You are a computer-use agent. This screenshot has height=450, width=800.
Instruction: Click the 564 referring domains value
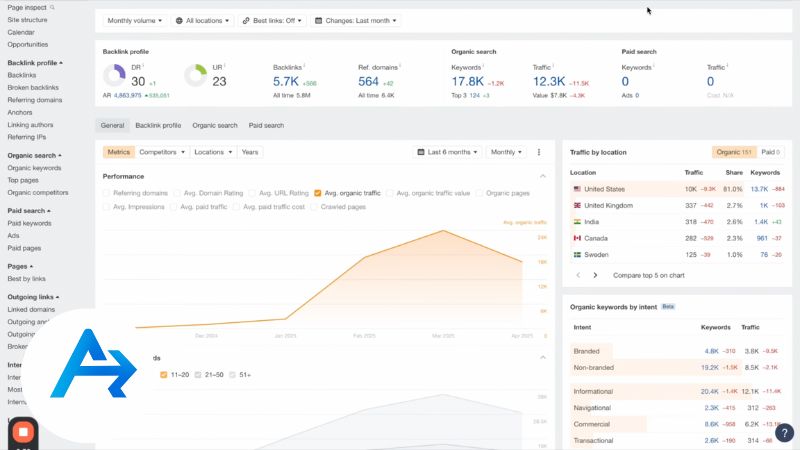(x=368, y=81)
